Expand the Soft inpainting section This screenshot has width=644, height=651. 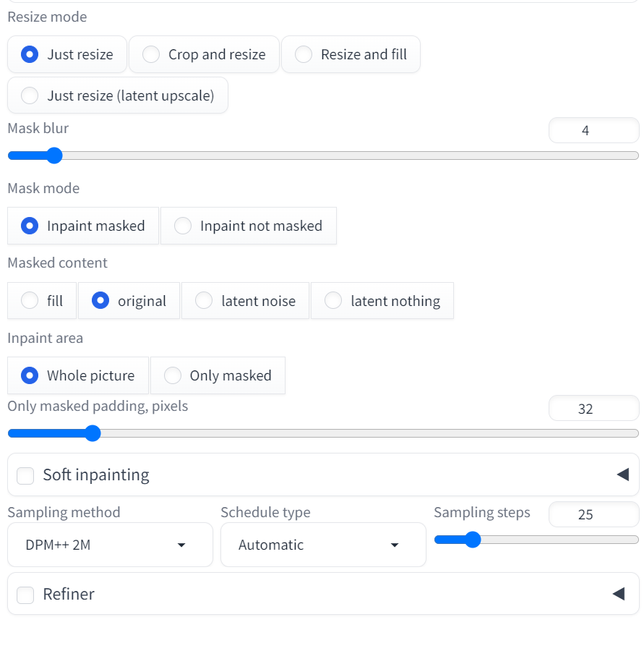click(619, 475)
